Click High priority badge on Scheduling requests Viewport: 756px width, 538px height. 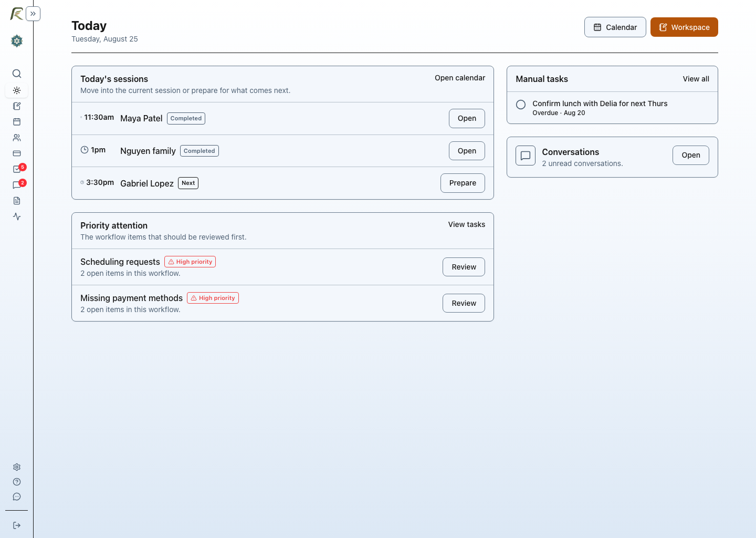point(190,262)
